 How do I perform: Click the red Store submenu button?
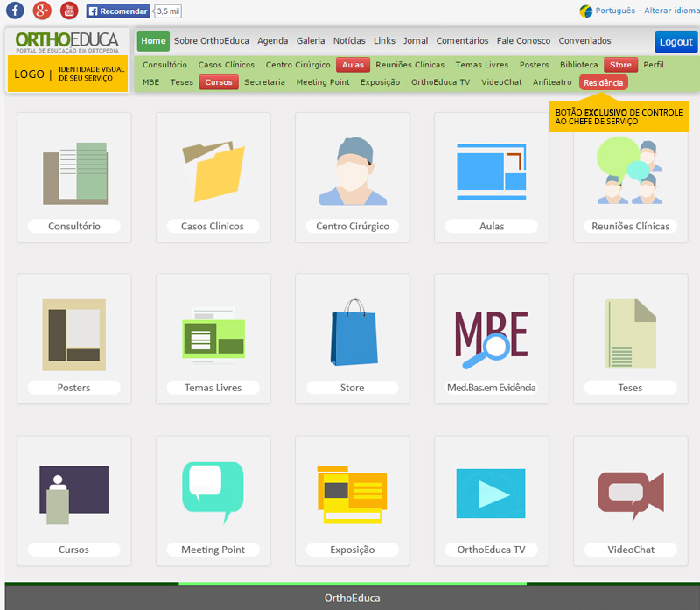tap(620, 65)
